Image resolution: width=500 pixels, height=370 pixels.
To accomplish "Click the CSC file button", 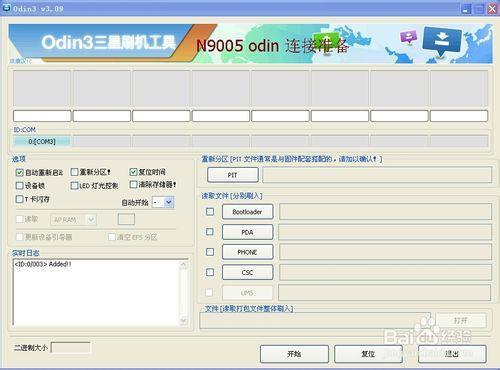I will [x=247, y=272].
